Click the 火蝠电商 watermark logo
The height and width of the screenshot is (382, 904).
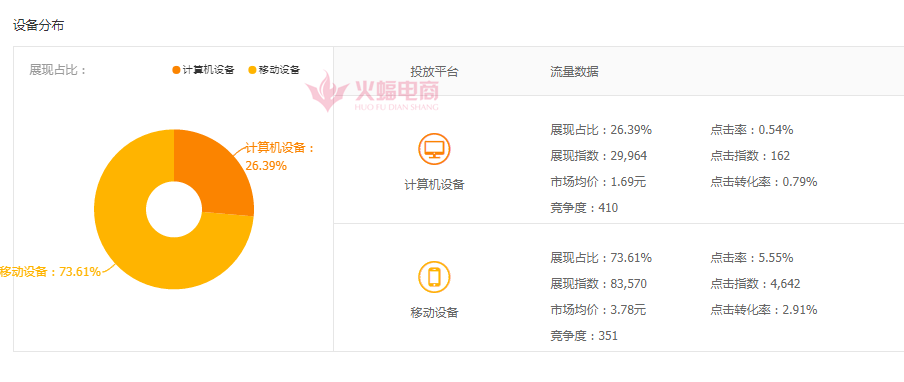[x=372, y=92]
